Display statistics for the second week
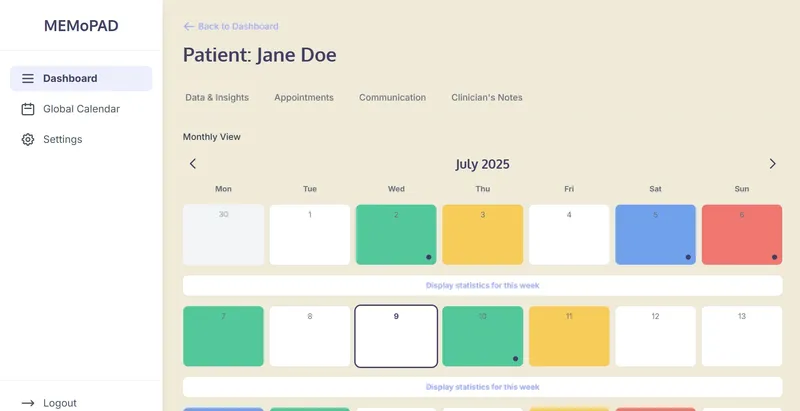 483,387
